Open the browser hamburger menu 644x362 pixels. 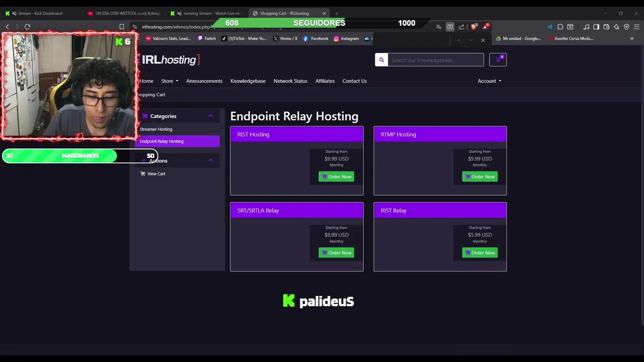(x=636, y=27)
